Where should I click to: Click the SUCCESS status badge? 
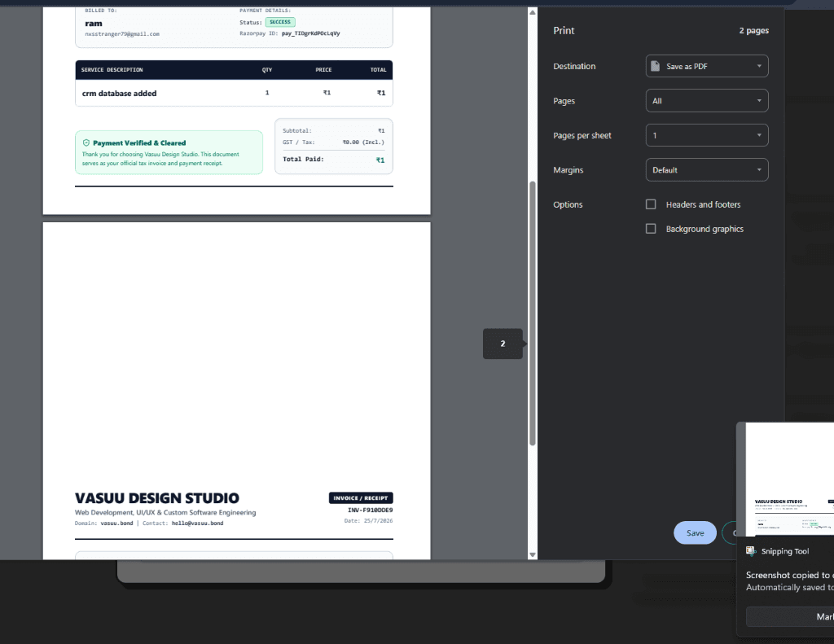click(280, 22)
